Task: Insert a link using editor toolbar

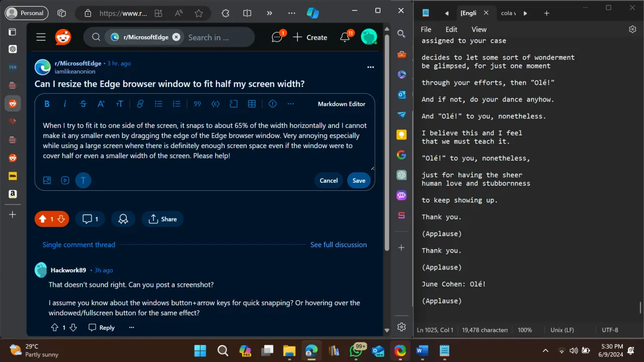Action: tap(140, 104)
